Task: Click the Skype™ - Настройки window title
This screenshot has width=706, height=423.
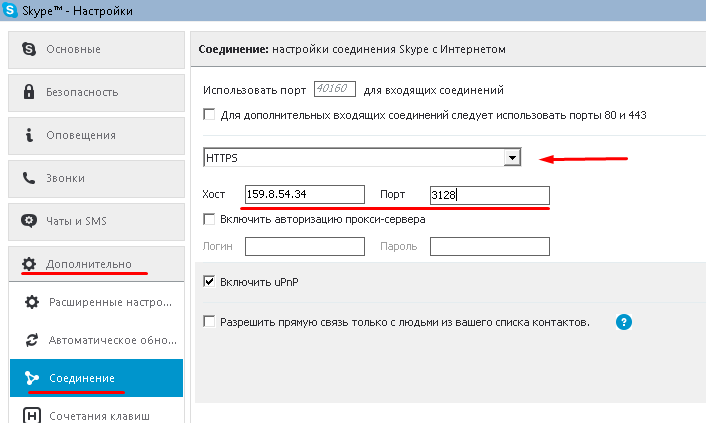Action: click(x=77, y=11)
